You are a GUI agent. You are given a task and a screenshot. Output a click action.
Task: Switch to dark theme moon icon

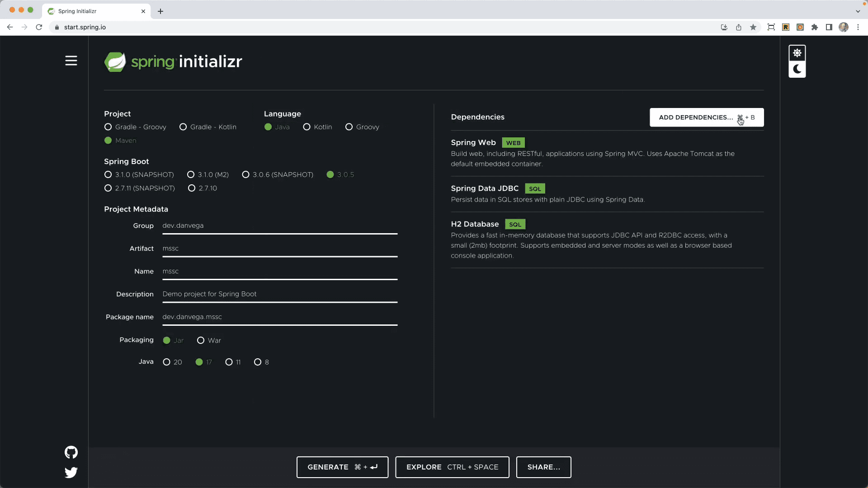[797, 69]
